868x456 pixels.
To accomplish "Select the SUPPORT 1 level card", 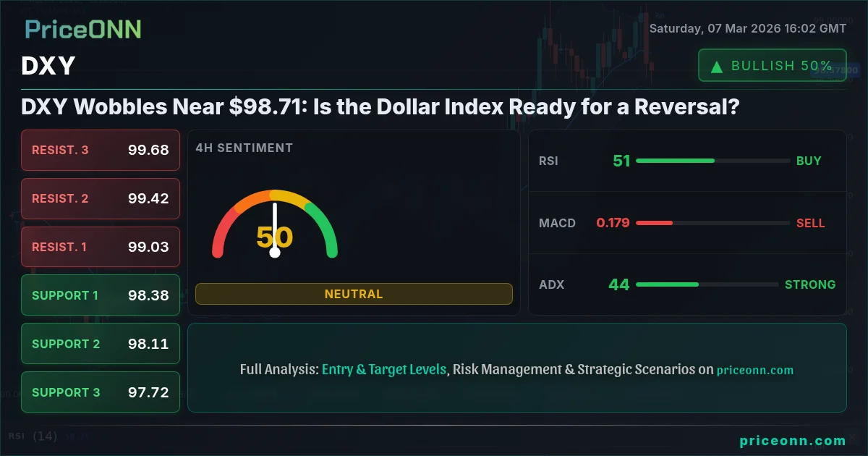I will click(x=101, y=295).
